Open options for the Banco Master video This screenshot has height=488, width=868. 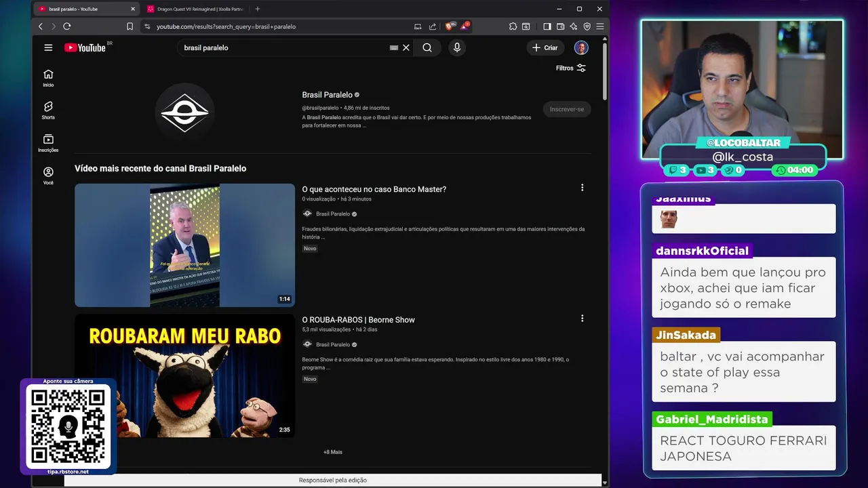click(x=582, y=188)
